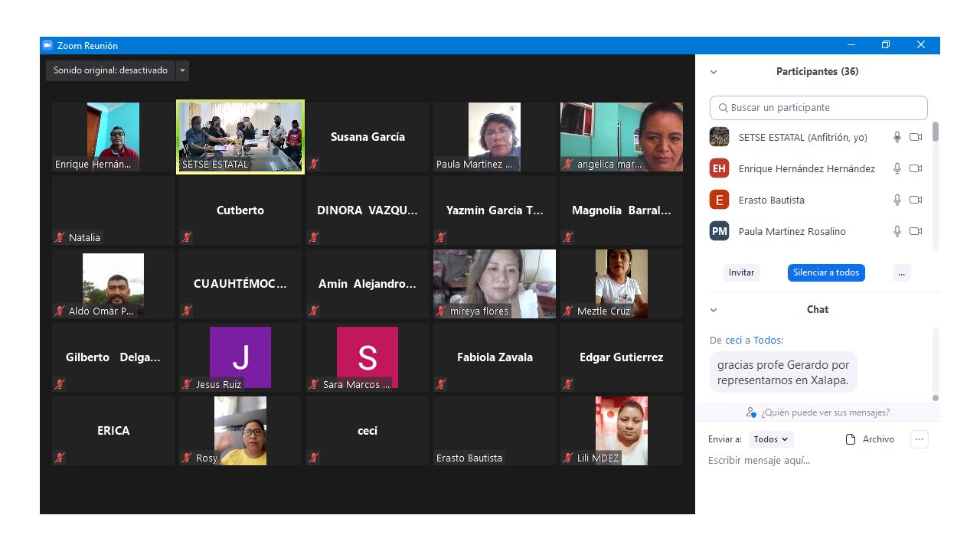
Task: Click muted mic icon on Susana García tile
Action: coord(314,164)
